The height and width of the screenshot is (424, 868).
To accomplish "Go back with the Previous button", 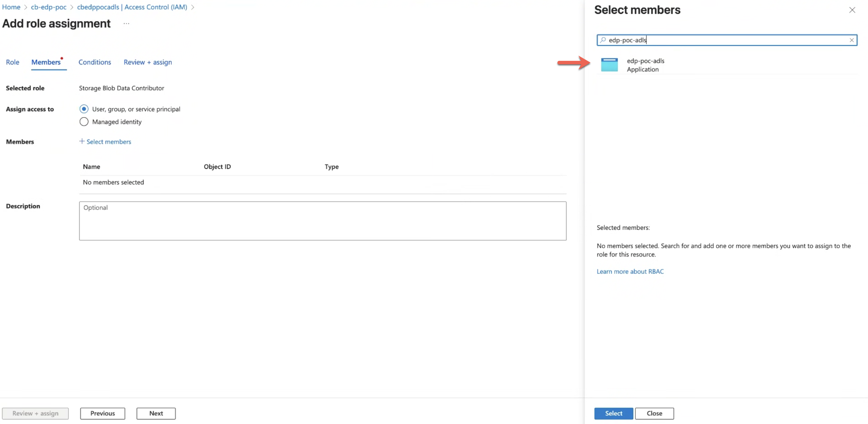I will tap(102, 413).
